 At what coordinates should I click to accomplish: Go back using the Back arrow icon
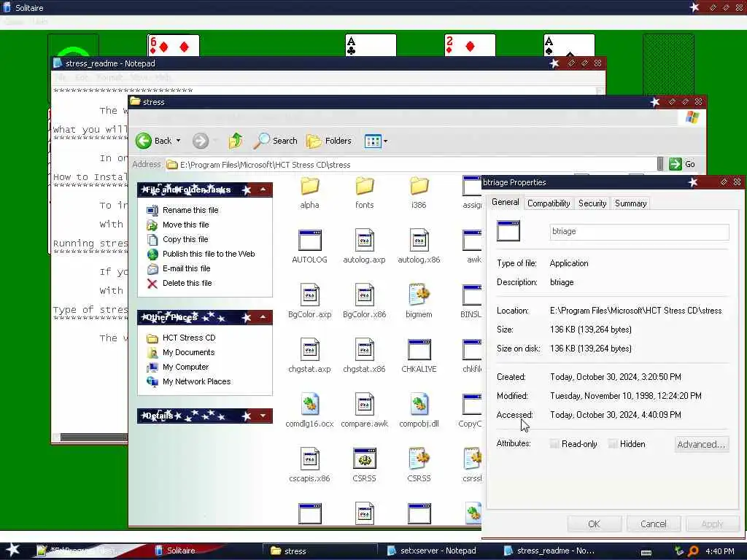pos(144,141)
